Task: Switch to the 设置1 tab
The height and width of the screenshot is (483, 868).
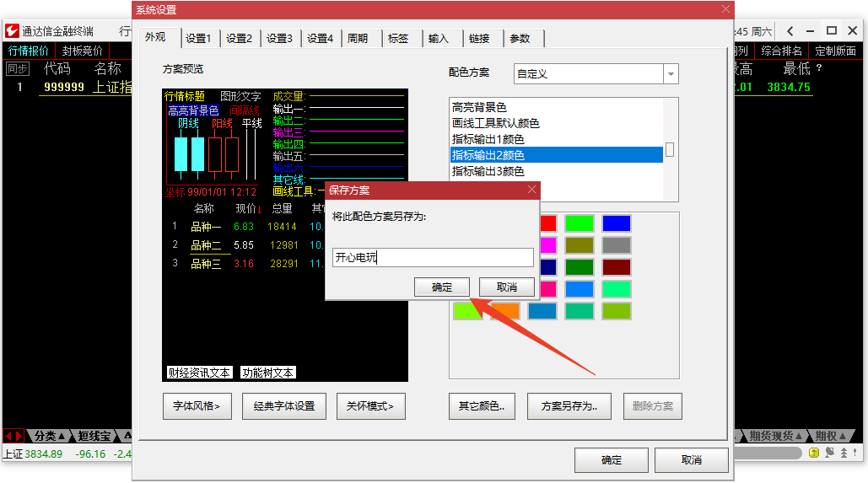Action: coord(198,38)
